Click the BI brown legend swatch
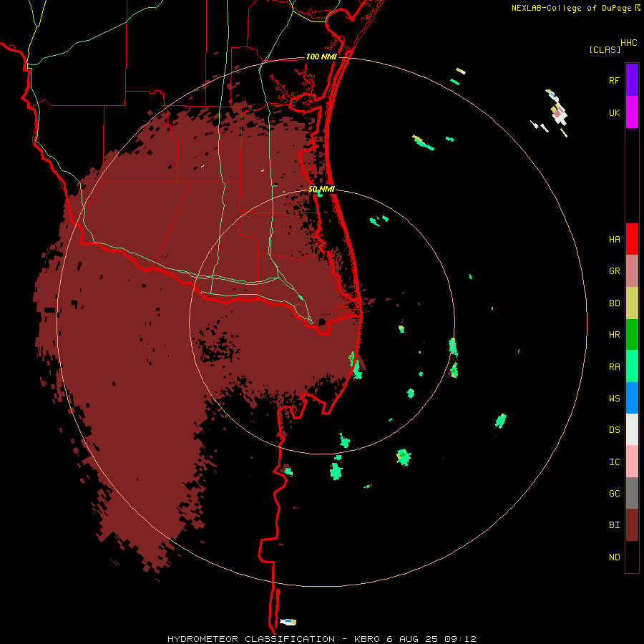This screenshot has width=644, height=644. click(632, 525)
